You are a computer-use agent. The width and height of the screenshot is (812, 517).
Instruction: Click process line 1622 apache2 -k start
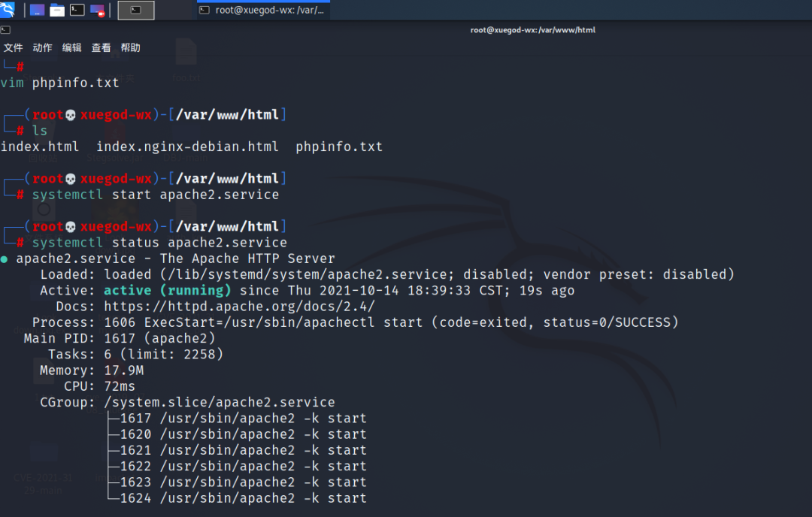click(244, 467)
